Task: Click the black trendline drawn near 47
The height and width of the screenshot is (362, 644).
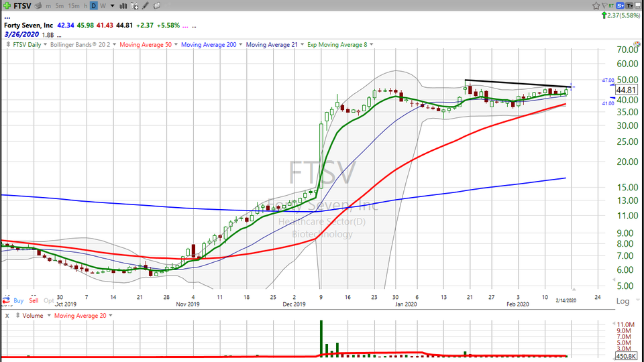Action: tap(517, 83)
